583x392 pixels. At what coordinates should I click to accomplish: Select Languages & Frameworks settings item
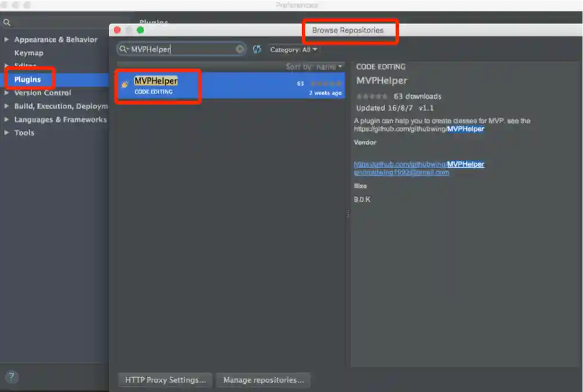point(60,120)
